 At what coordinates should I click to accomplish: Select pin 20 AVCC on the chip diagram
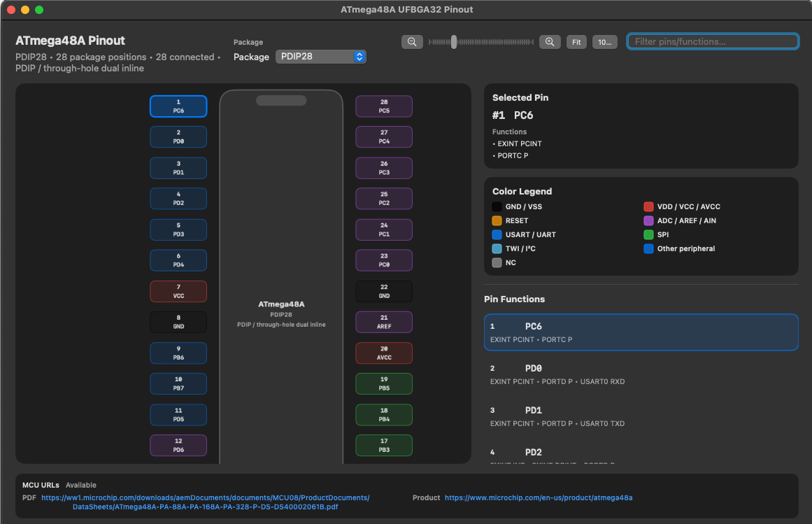[384, 353]
